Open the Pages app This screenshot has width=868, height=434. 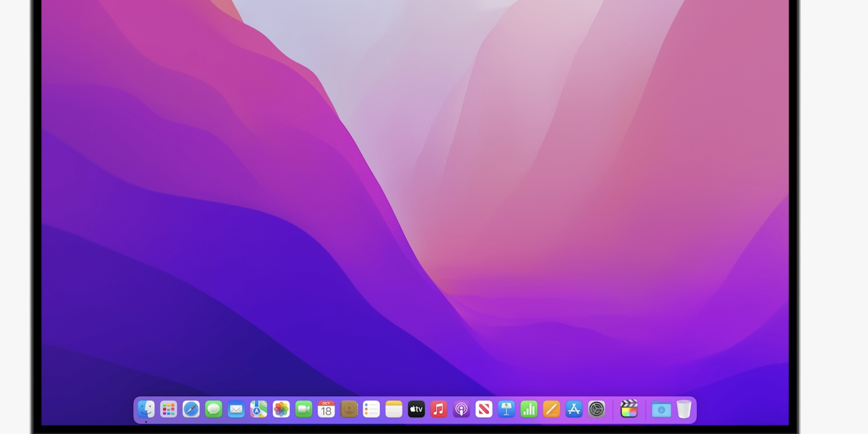552,409
